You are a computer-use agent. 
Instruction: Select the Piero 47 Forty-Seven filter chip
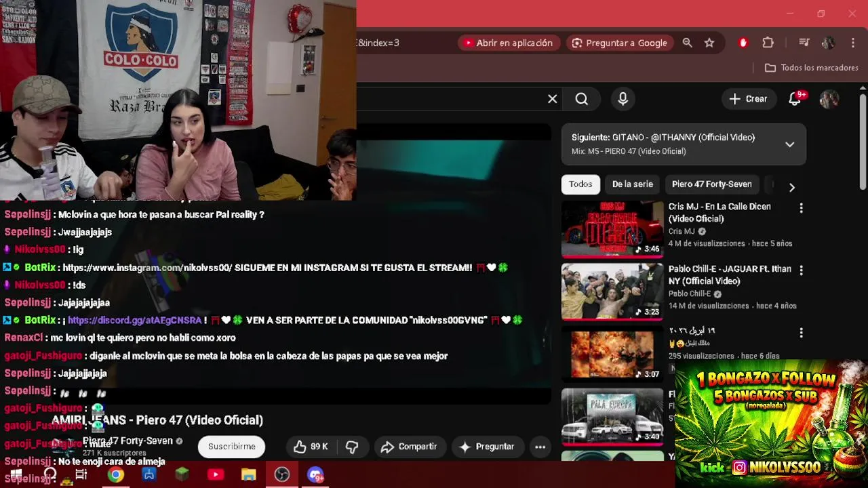tap(711, 184)
